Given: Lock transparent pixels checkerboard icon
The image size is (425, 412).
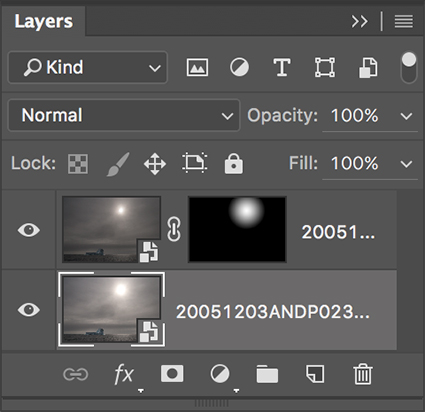Looking at the screenshot, I should [x=78, y=164].
